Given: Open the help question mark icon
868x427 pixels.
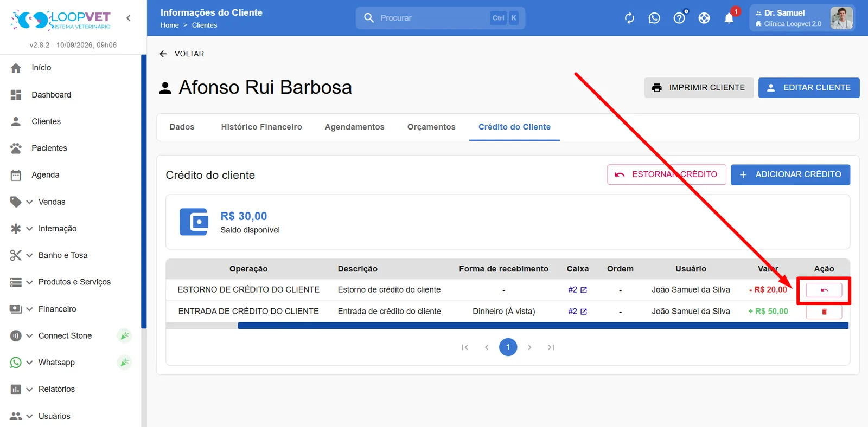Looking at the screenshot, I should (x=679, y=18).
